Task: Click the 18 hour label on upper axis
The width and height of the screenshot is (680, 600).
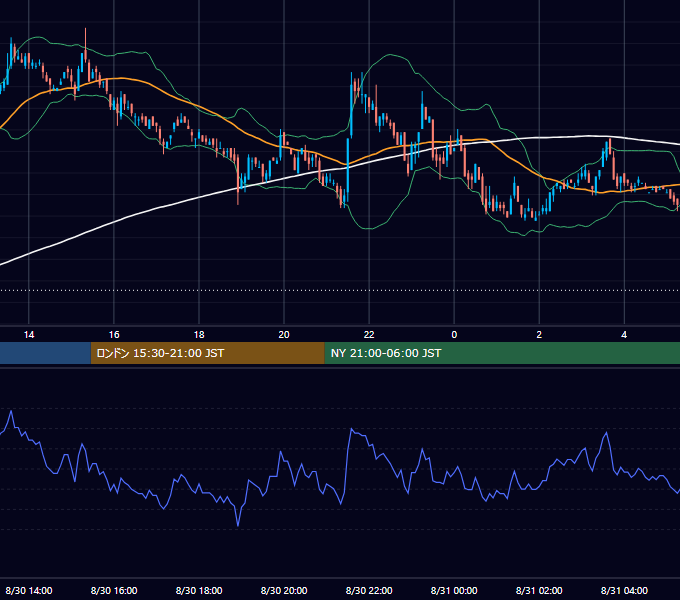Action: click(199, 335)
